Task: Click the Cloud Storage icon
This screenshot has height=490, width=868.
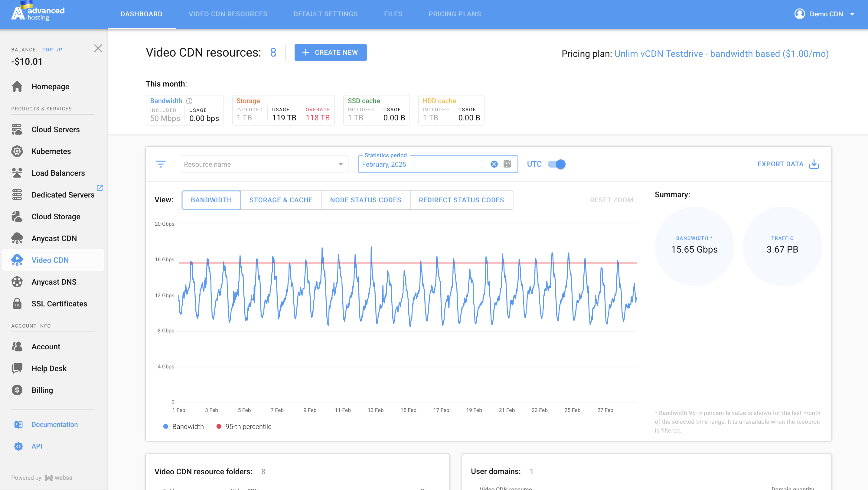Action: [x=17, y=216]
